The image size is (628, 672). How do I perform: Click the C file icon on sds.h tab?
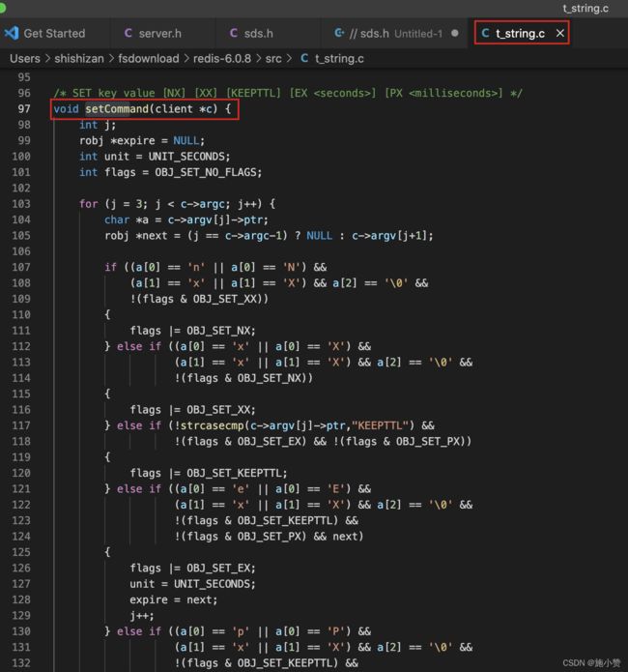234,33
